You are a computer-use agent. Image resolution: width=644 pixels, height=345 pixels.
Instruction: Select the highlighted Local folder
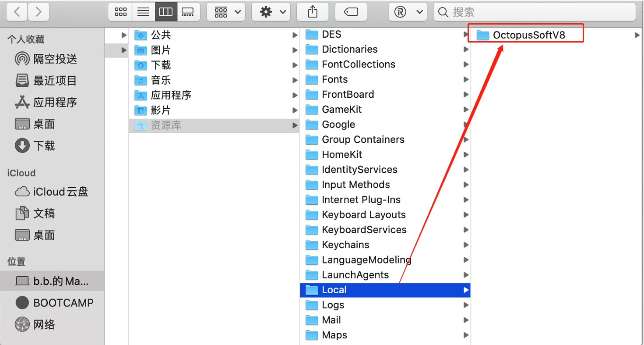(x=385, y=290)
